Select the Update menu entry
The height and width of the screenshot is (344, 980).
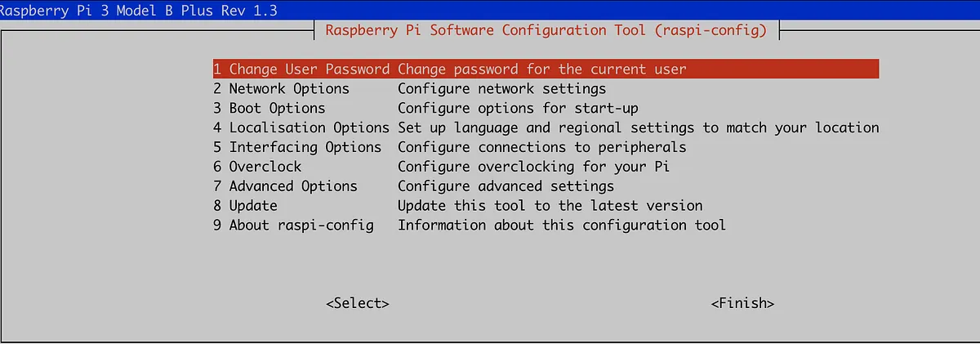pyautogui.click(x=245, y=206)
